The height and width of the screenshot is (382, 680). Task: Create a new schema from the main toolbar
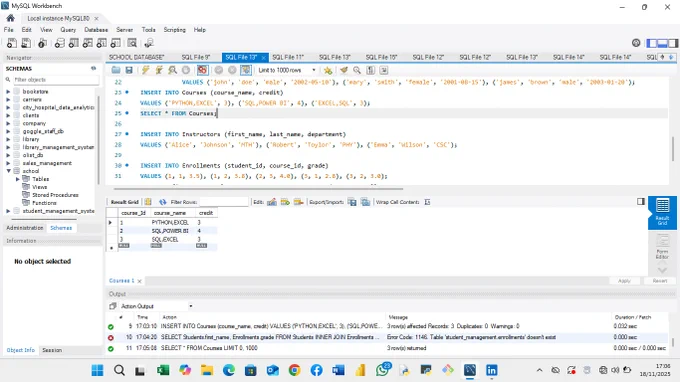click(59, 43)
